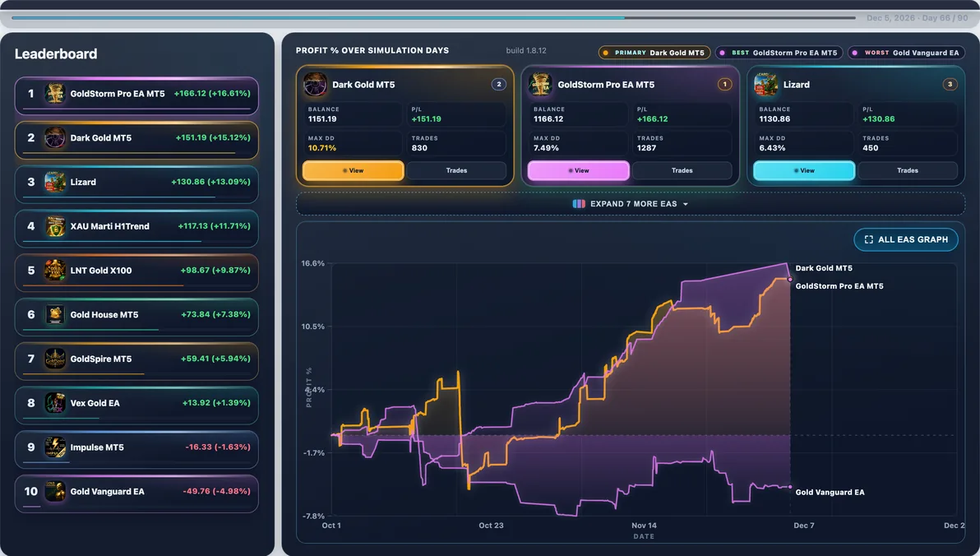
Task: Click the Lizard card avatar
Action: pyautogui.click(x=766, y=85)
